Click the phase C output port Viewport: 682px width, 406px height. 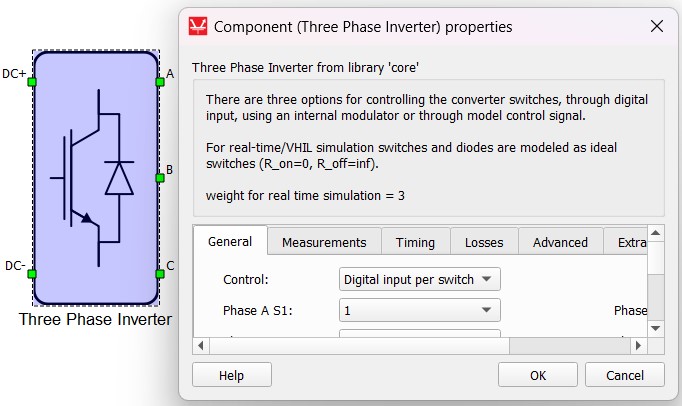159,273
